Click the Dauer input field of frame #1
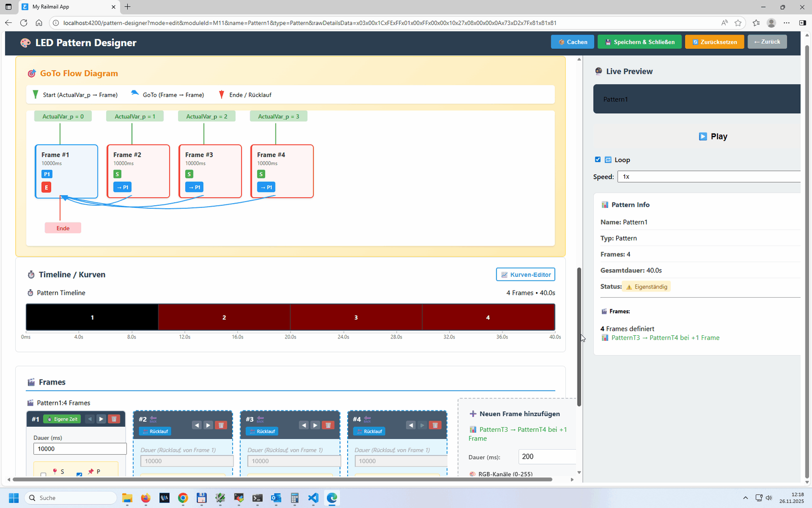This screenshot has width=812, height=508. point(80,449)
